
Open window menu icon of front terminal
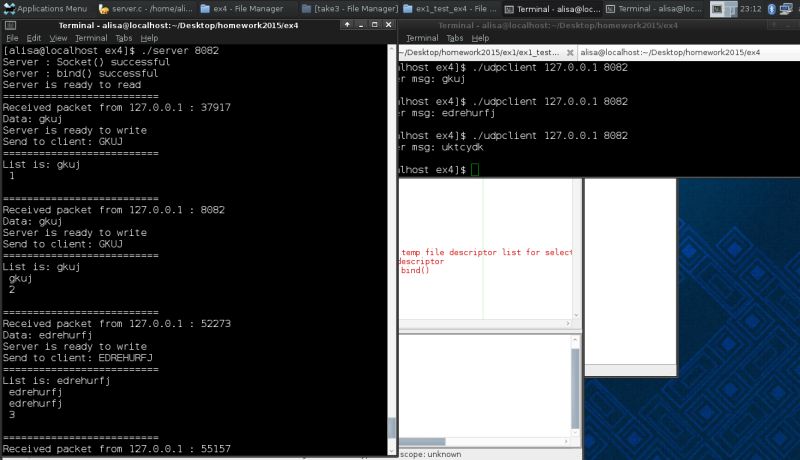[10, 25]
